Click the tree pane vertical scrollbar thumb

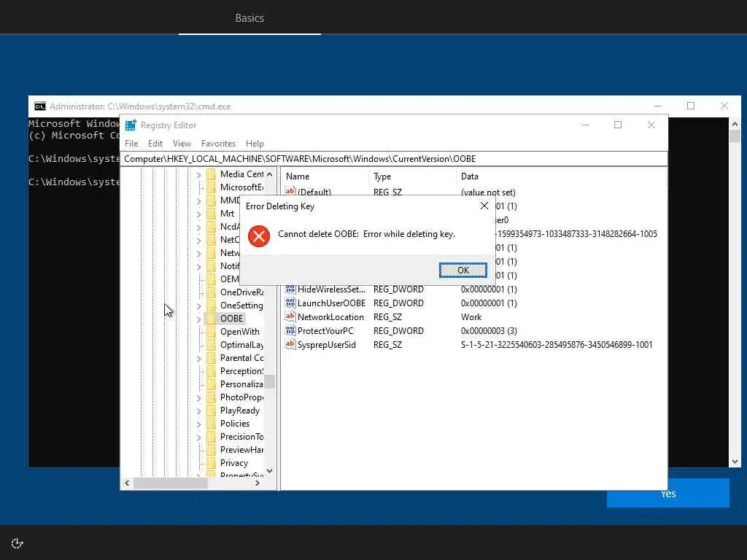coord(270,381)
